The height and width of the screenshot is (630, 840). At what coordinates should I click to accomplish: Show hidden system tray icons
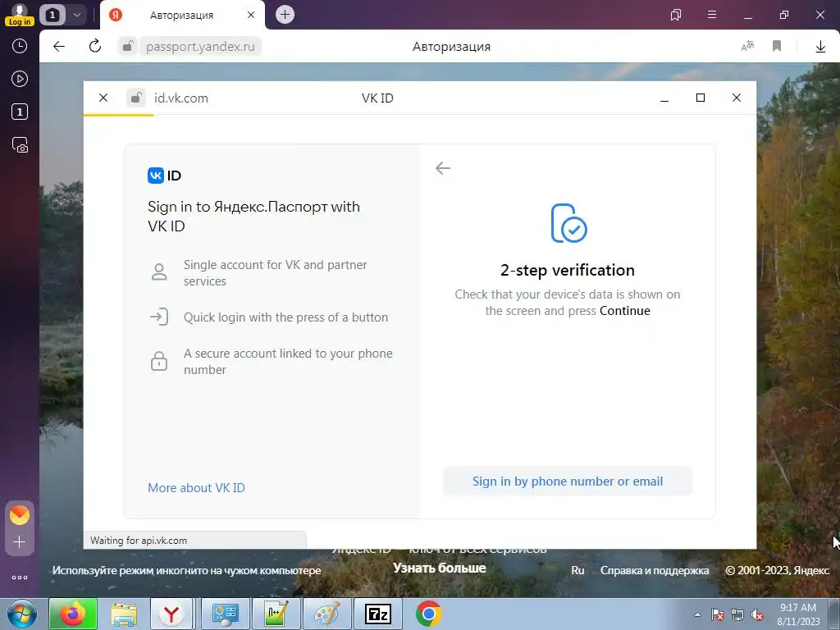point(697,614)
